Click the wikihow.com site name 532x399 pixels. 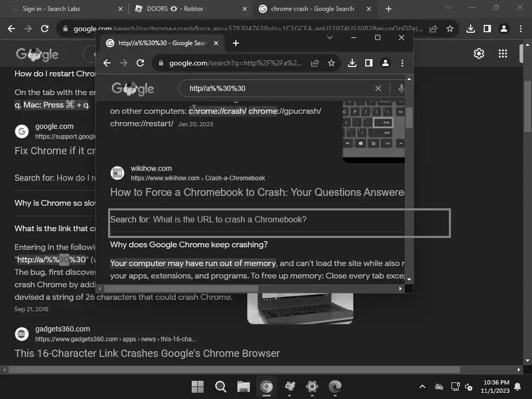[x=151, y=168]
